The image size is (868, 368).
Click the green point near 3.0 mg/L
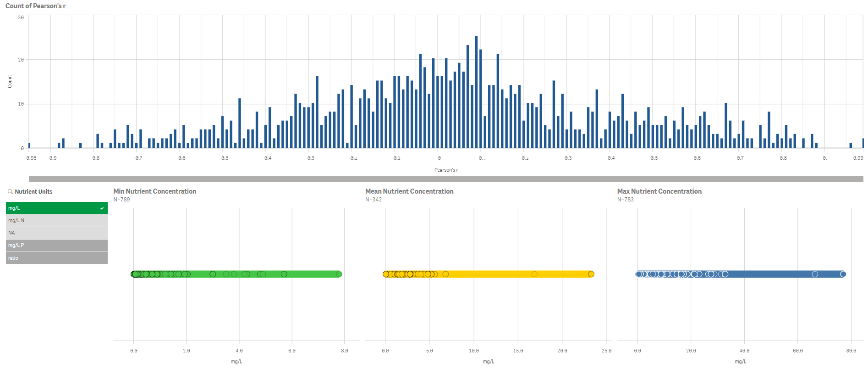[x=213, y=274]
